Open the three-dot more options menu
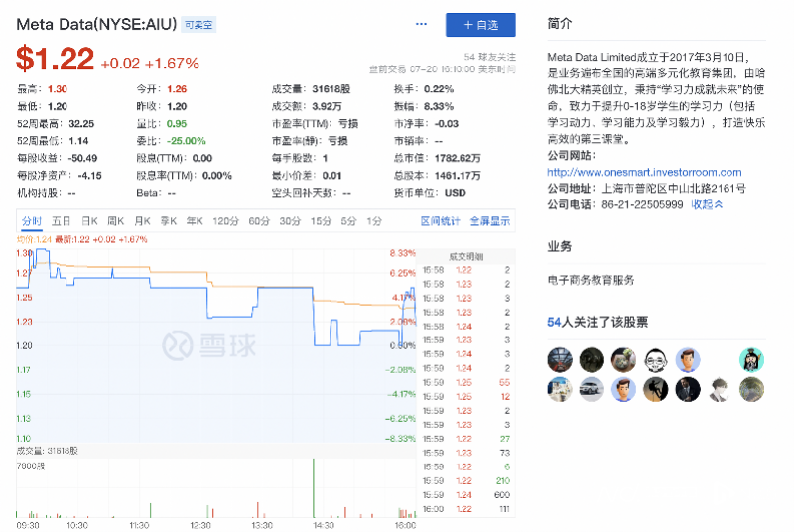Screen dimensions: 794x532 point(421,24)
